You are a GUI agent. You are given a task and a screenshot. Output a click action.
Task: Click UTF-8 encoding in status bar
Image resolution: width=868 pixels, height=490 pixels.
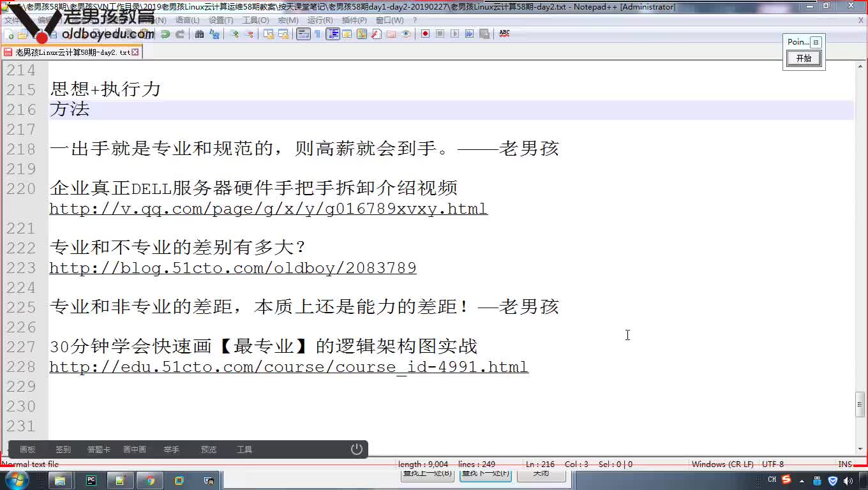click(772, 464)
